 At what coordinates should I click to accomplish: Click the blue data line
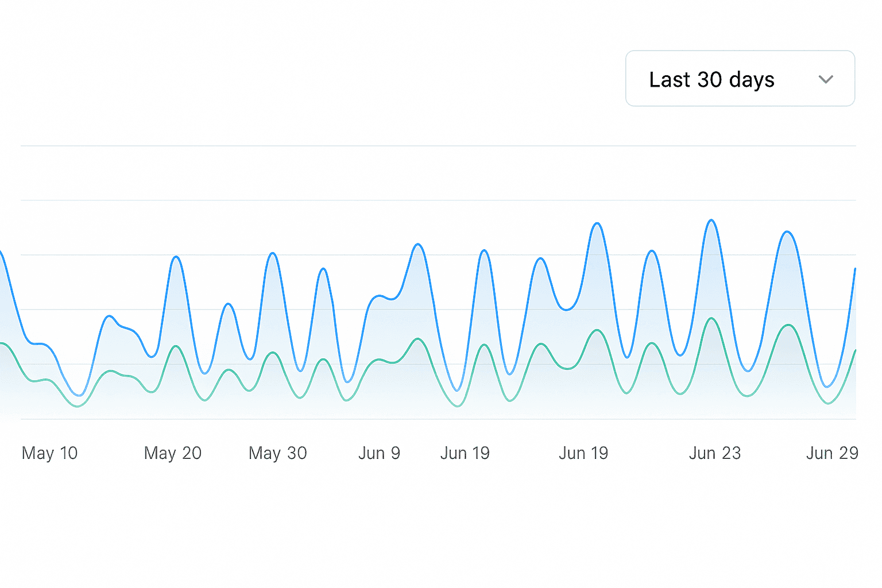[417, 244]
